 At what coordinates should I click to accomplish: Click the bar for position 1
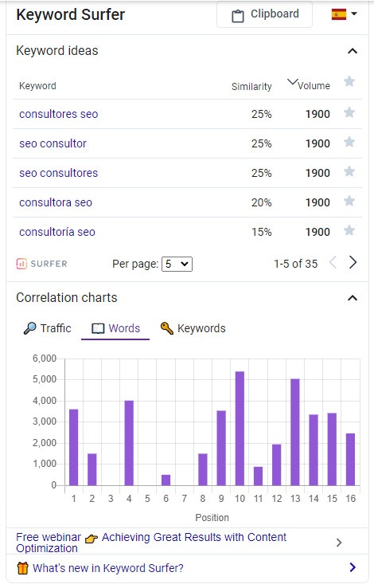point(74,448)
